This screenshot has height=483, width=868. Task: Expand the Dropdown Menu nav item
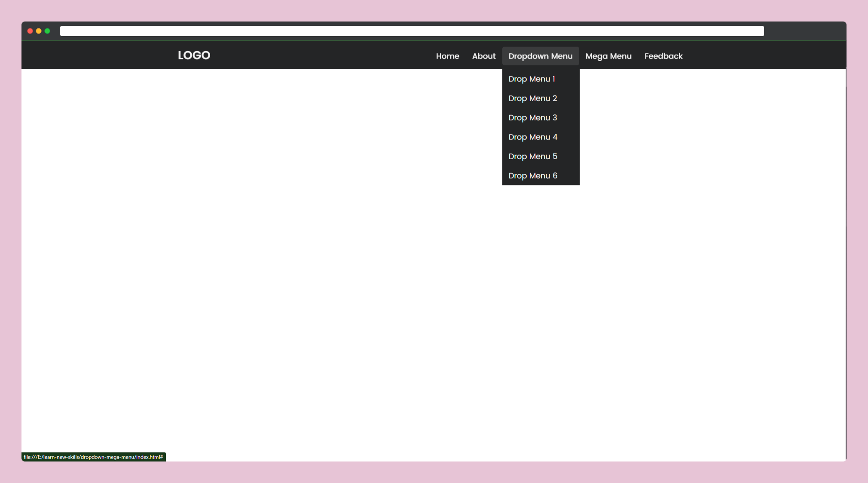(x=540, y=56)
